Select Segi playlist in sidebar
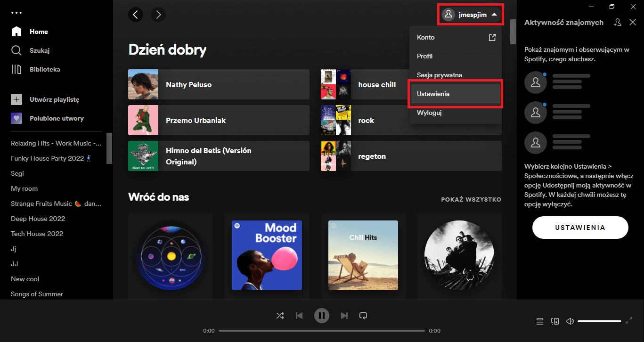 [x=17, y=173]
